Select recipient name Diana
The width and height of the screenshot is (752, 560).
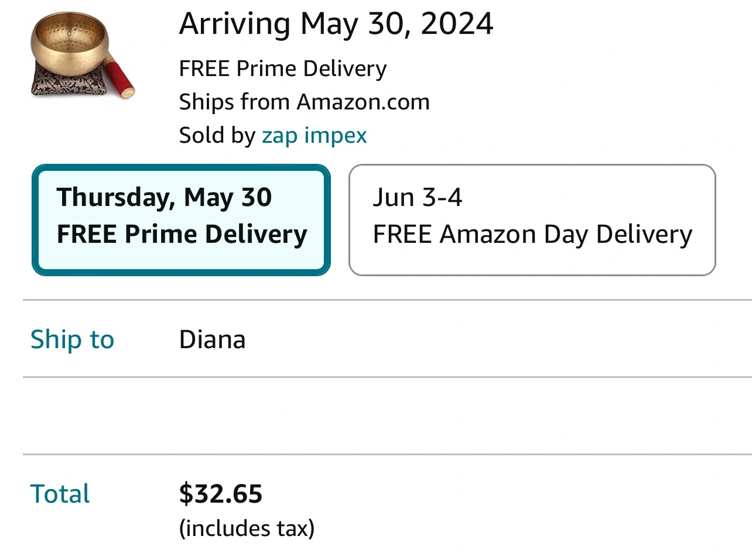pos(212,339)
